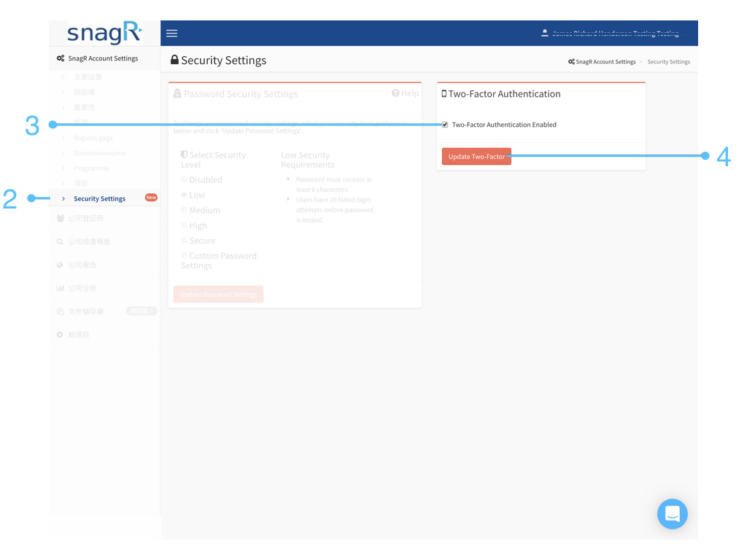Screen dimensions: 747x560
Task: Open 公司分析 in the sidebar
Action: tap(82, 288)
